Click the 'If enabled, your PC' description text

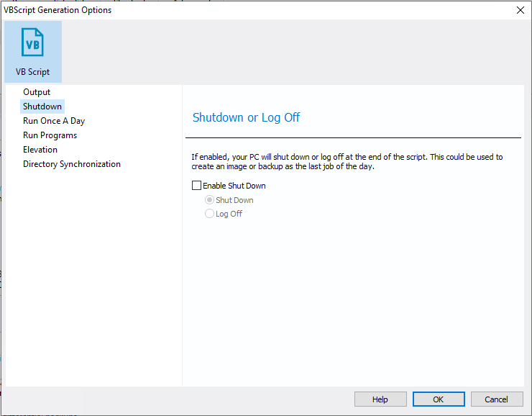tap(347, 162)
